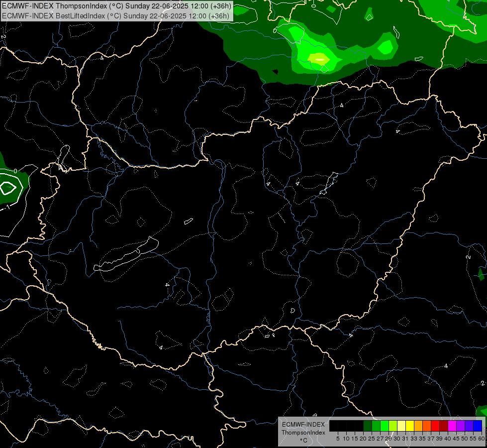Select the bright green 27–29 legend swatch
Image resolution: width=487 pixels, height=448 pixels.
[385, 426]
